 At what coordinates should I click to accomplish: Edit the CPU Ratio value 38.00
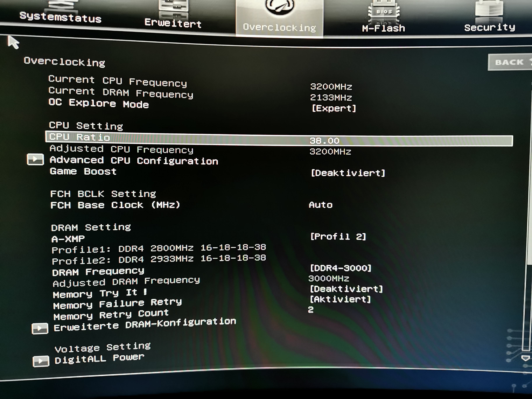pos(324,141)
